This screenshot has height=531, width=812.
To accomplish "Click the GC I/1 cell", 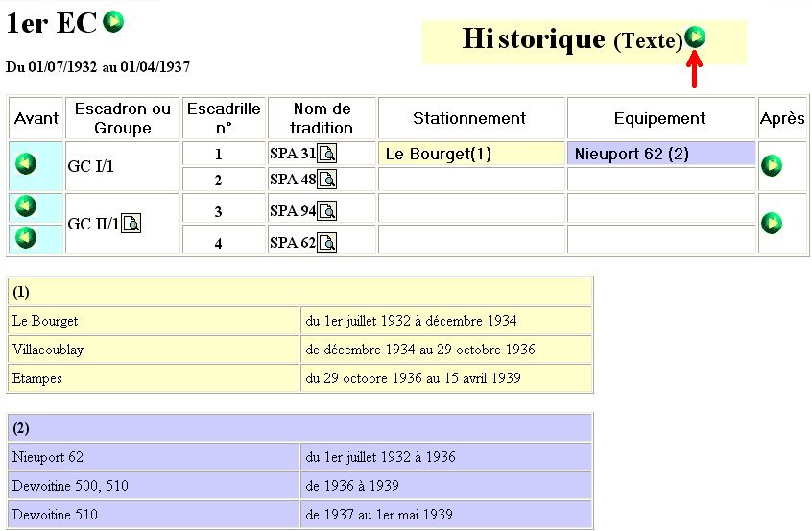I will (x=123, y=166).
